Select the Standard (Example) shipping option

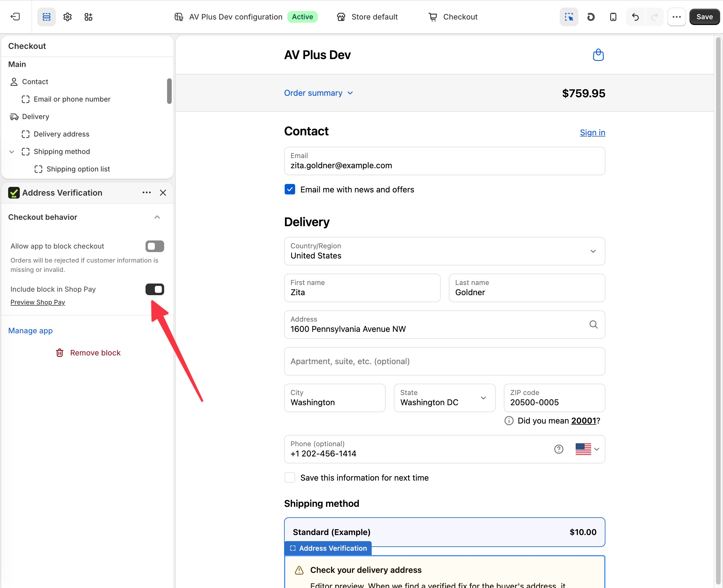tap(445, 532)
